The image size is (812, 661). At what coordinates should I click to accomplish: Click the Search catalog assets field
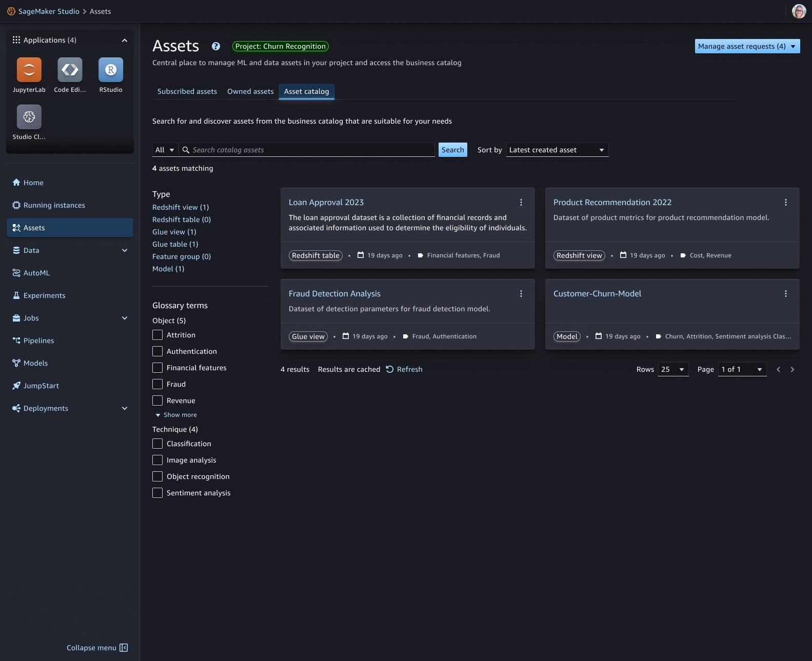pyautogui.click(x=307, y=150)
